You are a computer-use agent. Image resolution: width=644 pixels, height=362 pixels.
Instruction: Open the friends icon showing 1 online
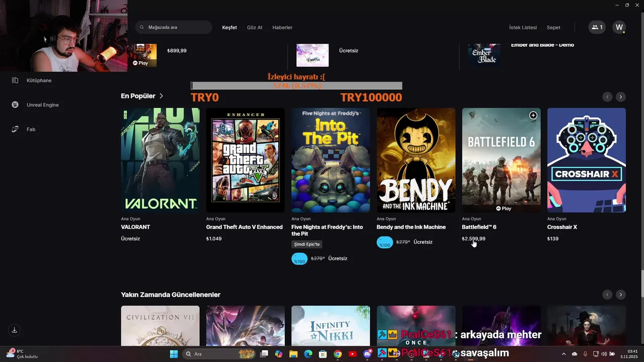click(x=597, y=27)
